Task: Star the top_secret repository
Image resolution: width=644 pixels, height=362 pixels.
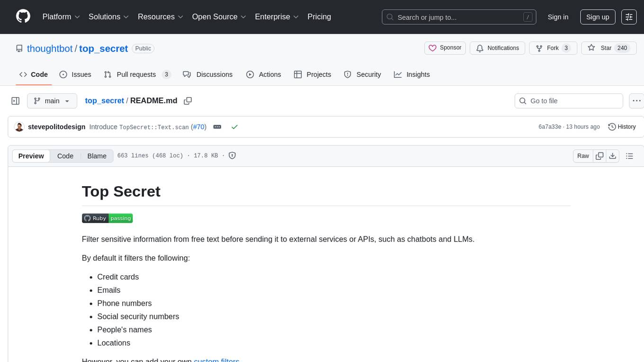Action: [608, 48]
